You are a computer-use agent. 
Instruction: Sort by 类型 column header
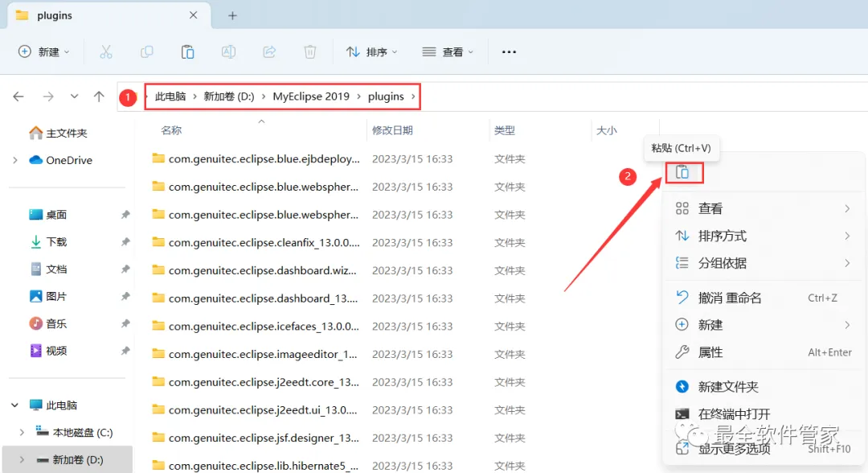tap(504, 130)
